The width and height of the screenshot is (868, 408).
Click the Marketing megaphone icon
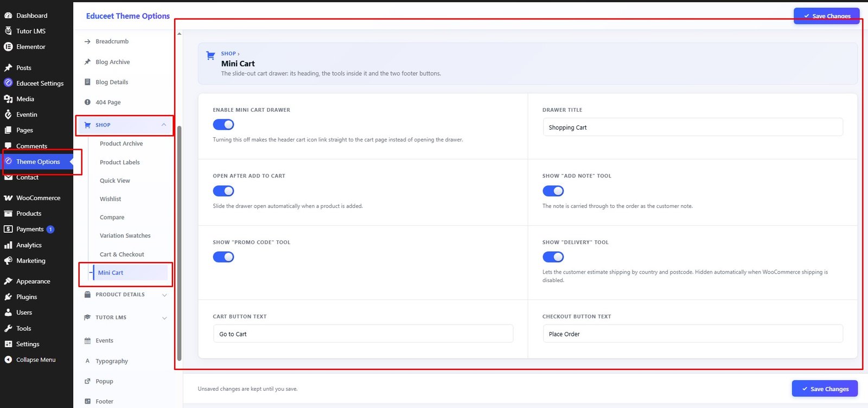tap(8, 261)
